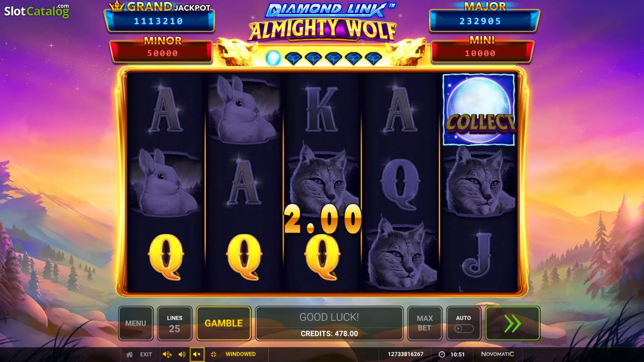Select the sound effects volume icon
644x362 pixels.
[x=167, y=354]
